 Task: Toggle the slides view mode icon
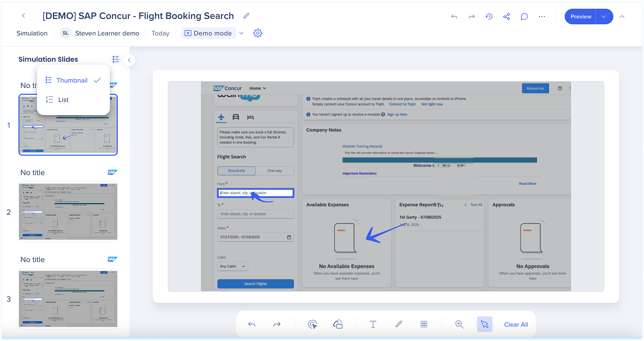[x=115, y=59]
